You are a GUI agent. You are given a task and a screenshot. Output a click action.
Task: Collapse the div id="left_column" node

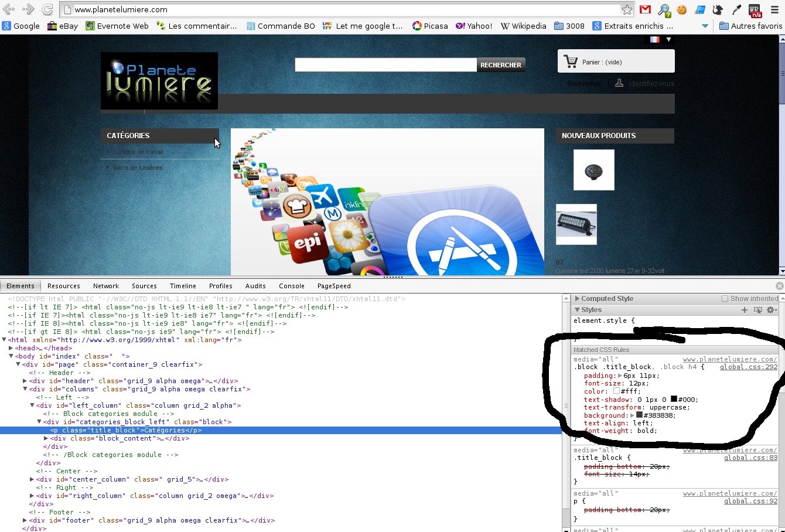click(32, 405)
